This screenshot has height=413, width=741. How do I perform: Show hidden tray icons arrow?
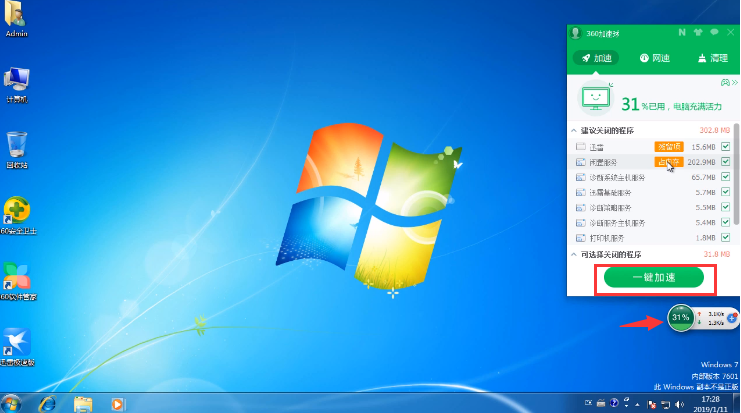pyautogui.click(x=638, y=404)
